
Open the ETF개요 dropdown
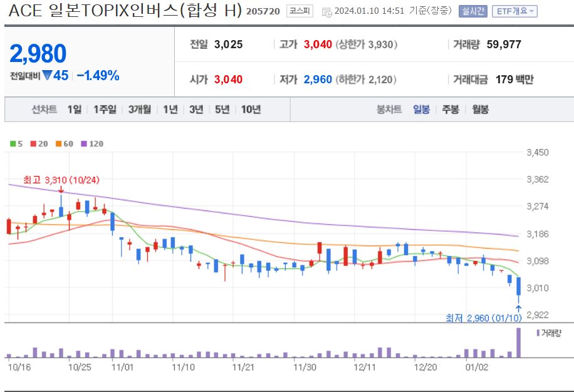pos(514,11)
